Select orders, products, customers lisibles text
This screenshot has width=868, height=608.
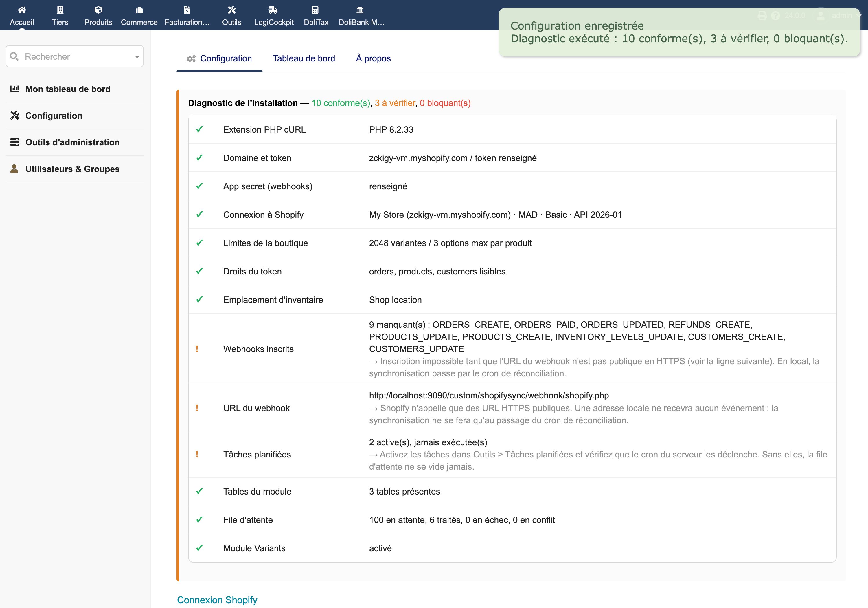click(x=437, y=272)
